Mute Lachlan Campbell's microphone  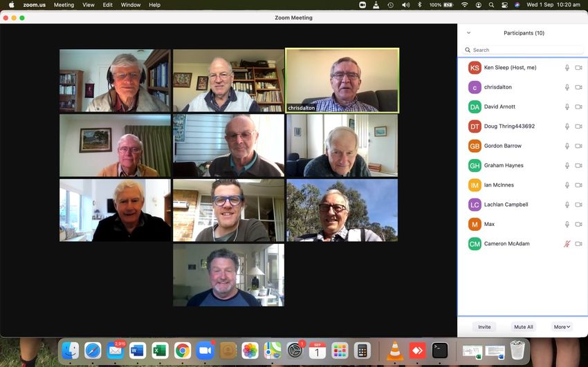coord(567,205)
